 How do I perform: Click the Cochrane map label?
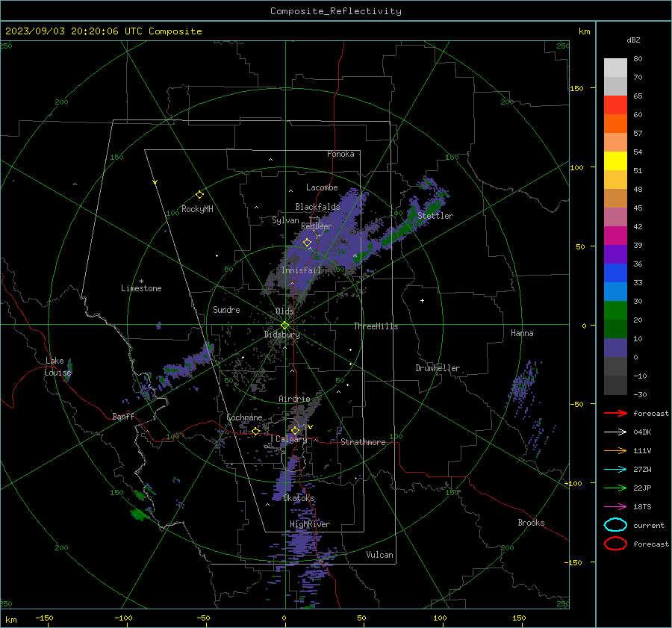click(x=244, y=417)
